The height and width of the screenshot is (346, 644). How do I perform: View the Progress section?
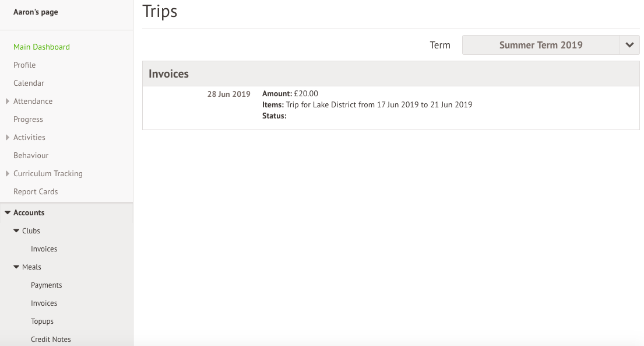[x=28, y=119]
